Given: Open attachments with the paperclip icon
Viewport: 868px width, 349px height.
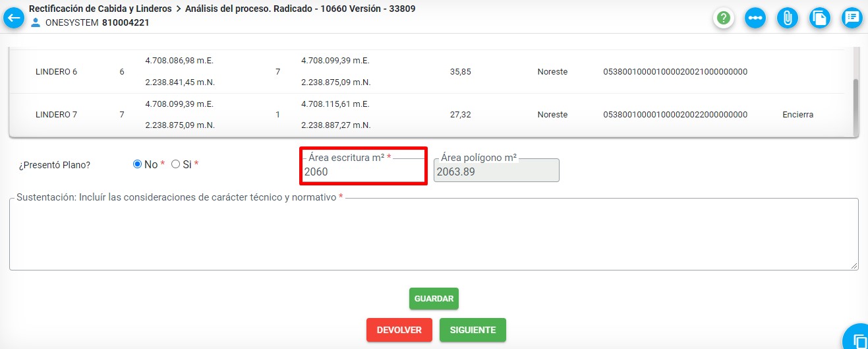Looking at the screenshot, I should click(787, 18).
